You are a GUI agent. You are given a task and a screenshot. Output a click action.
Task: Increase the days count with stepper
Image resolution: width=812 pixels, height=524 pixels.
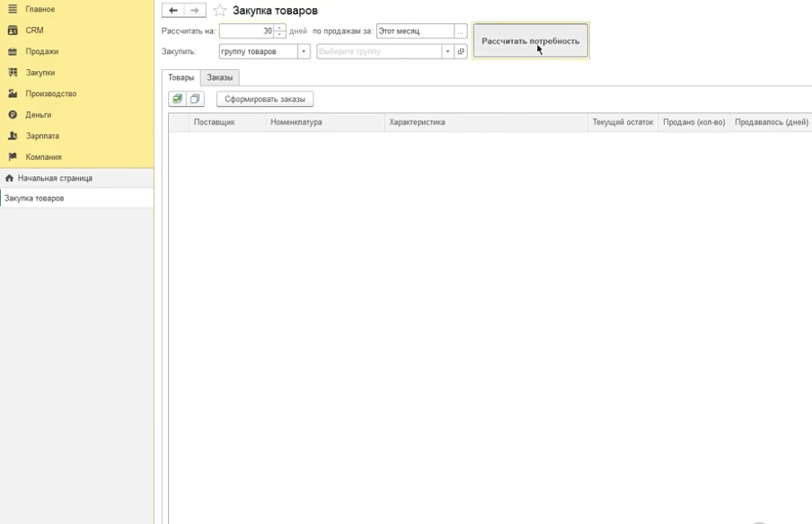point(280,28)
